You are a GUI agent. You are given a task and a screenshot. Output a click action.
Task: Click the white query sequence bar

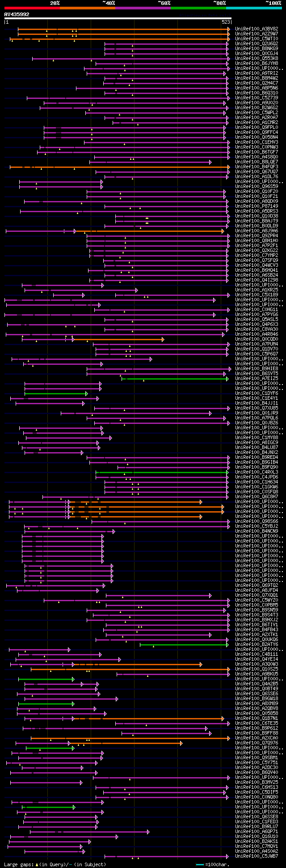pyautogui.click(x=118, y=18)
